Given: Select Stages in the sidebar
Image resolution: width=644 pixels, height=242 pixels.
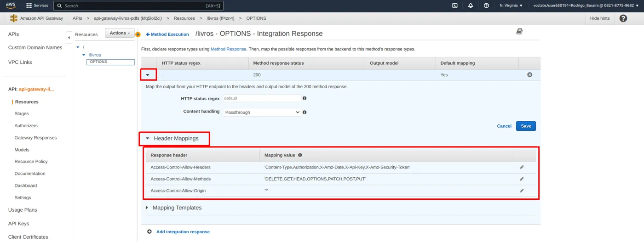Looking at the screenshot, I should point(22,113).
